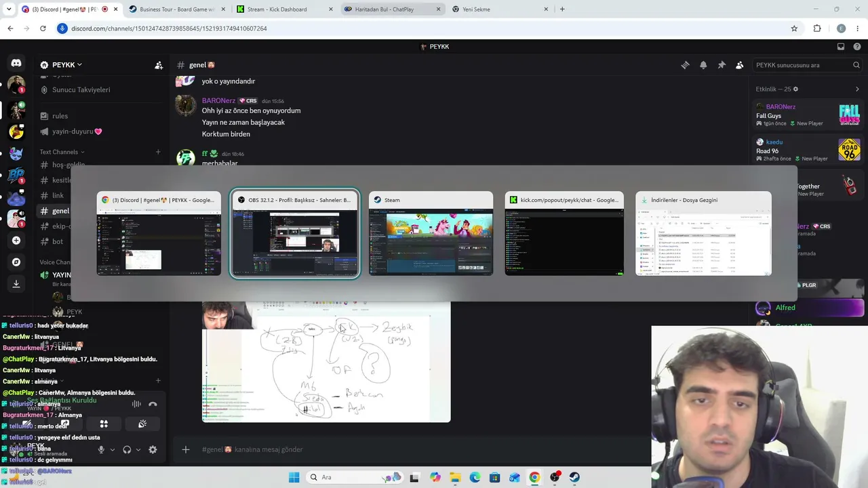The height and width of the screenshot is (488, 868).
Task: Toggle camera in voice panel
Action: pos(26,424)
